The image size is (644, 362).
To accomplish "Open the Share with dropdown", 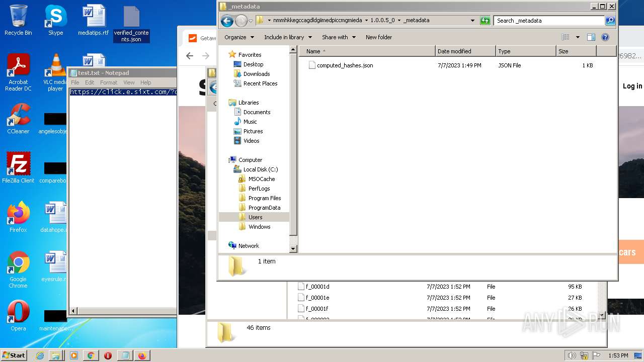I will [339, 37].
